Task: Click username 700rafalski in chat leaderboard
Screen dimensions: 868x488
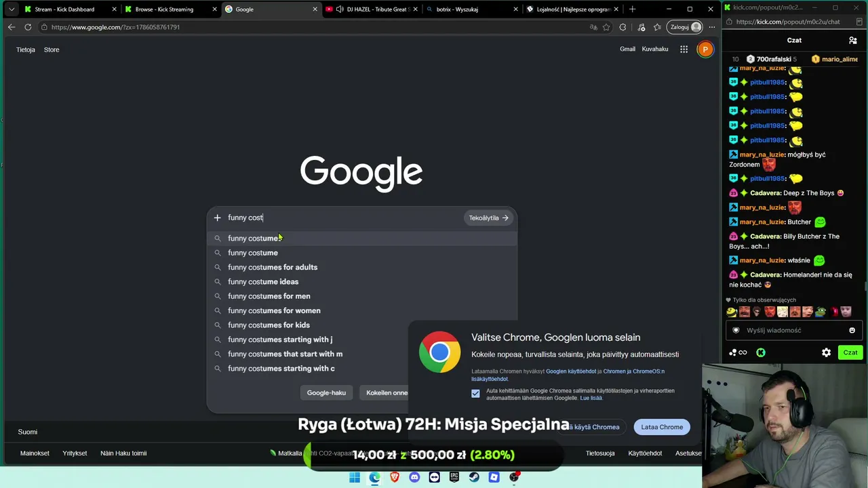Action: [x=775, y=59]
